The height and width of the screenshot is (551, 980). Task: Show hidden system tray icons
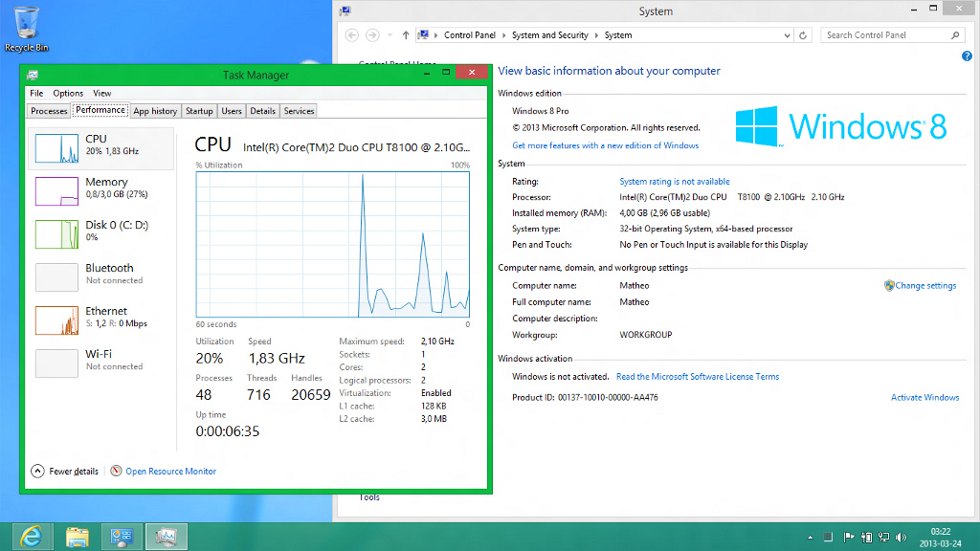click(x=811, y=538)
